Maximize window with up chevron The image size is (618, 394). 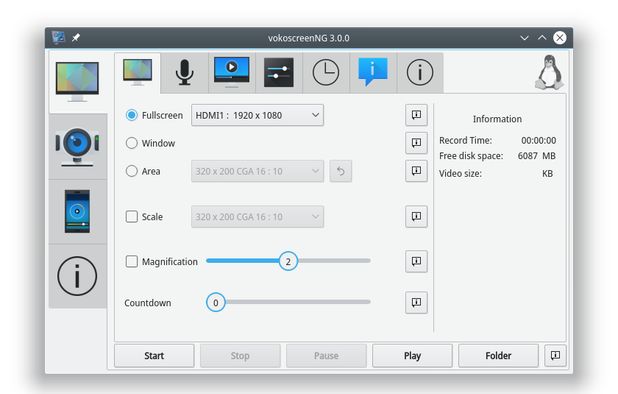542,38
